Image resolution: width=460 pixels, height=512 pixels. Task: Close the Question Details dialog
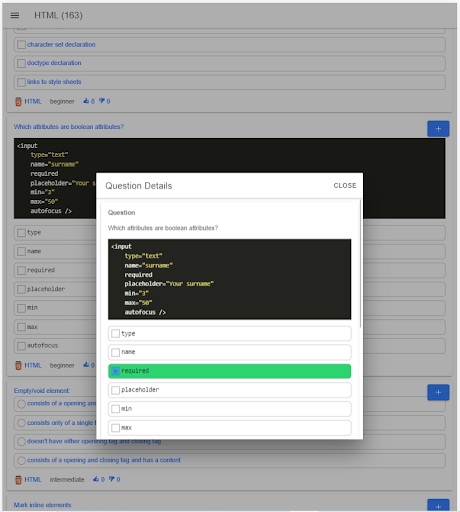point(345,186)
